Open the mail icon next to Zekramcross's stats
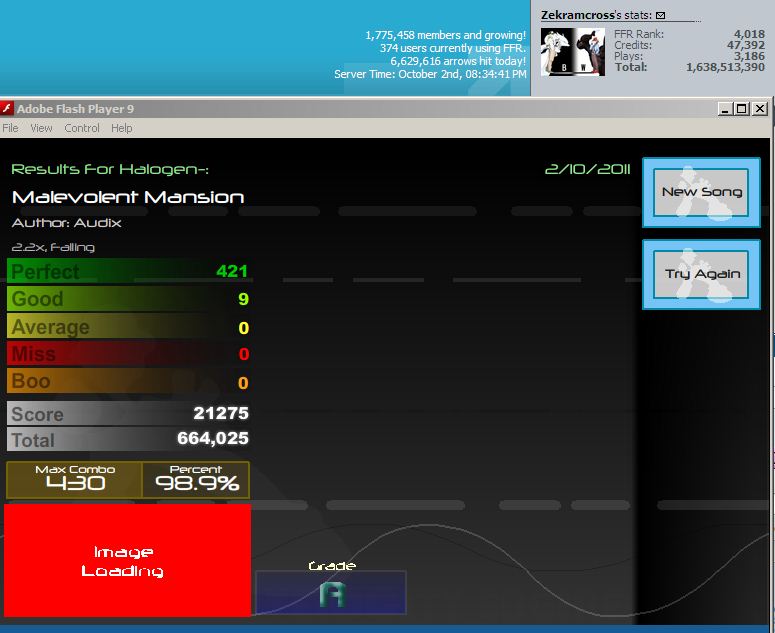775x633 pixels. click(x=660, y=15)
